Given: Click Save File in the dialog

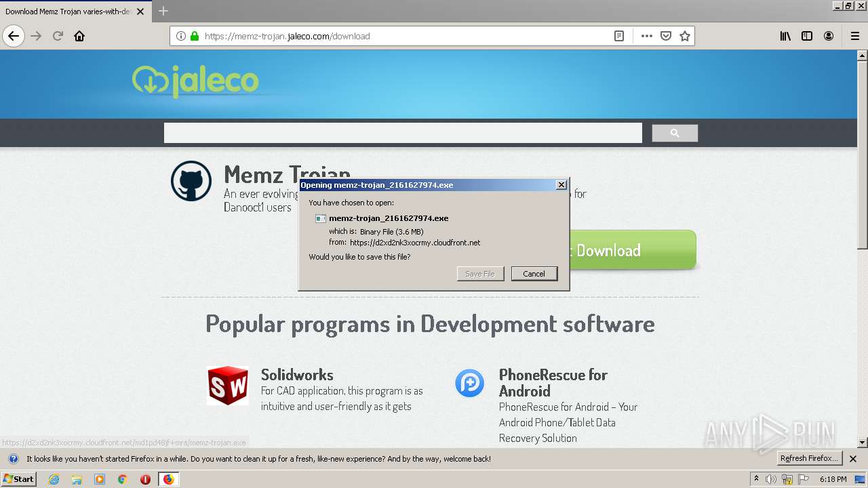Looking at the screenshot, I should pyautogui.click(x=480, y=274).
